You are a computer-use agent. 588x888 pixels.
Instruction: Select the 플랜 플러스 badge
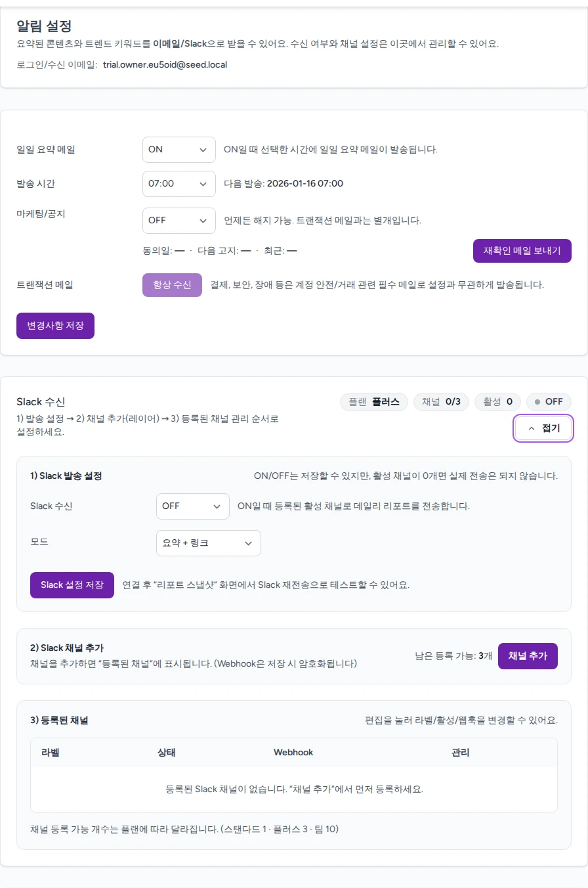click(x=373, y=401)
